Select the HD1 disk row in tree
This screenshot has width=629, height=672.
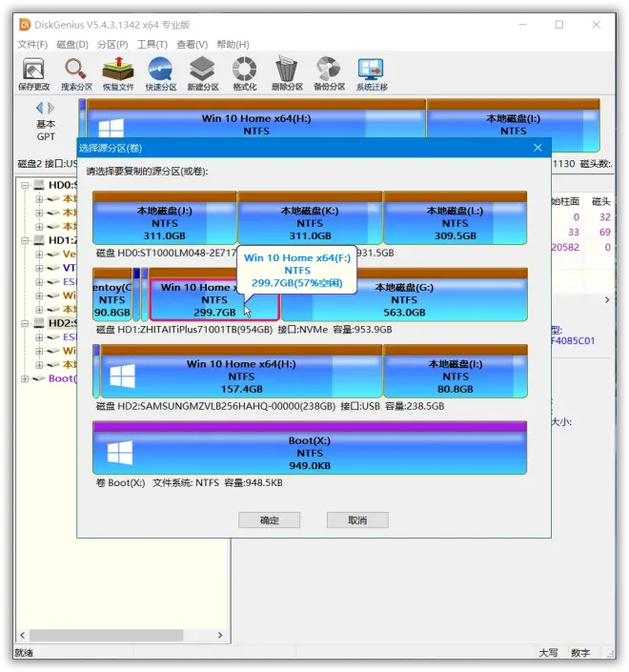[x=55, y=240]
